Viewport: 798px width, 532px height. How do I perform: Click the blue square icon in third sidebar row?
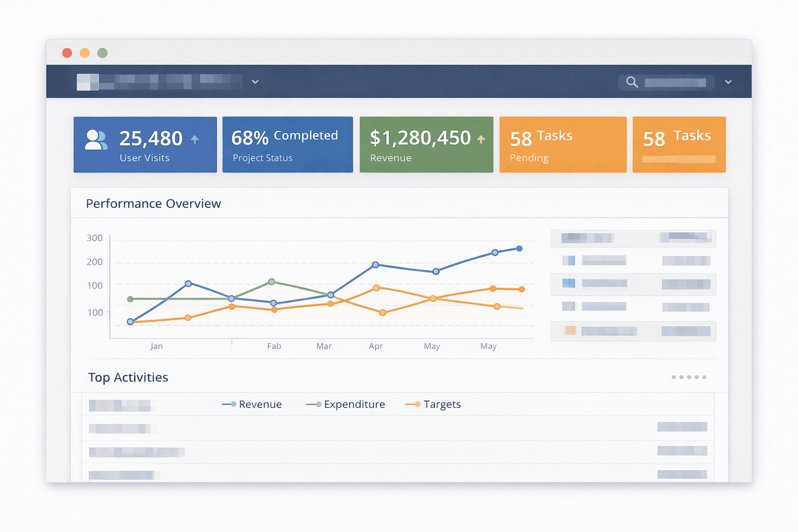tap(569, 283)
